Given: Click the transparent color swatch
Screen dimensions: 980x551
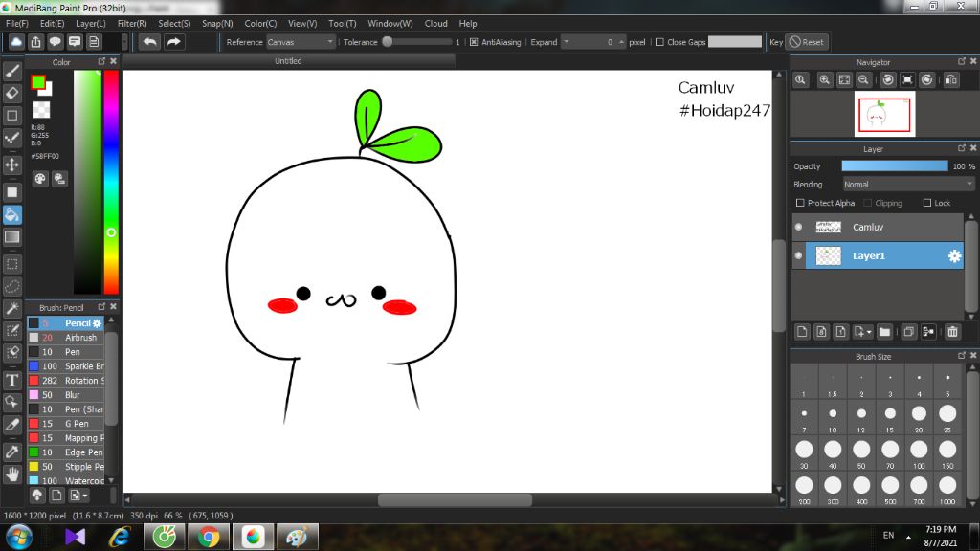Looking at the screenshot, I should click(41, 110).
